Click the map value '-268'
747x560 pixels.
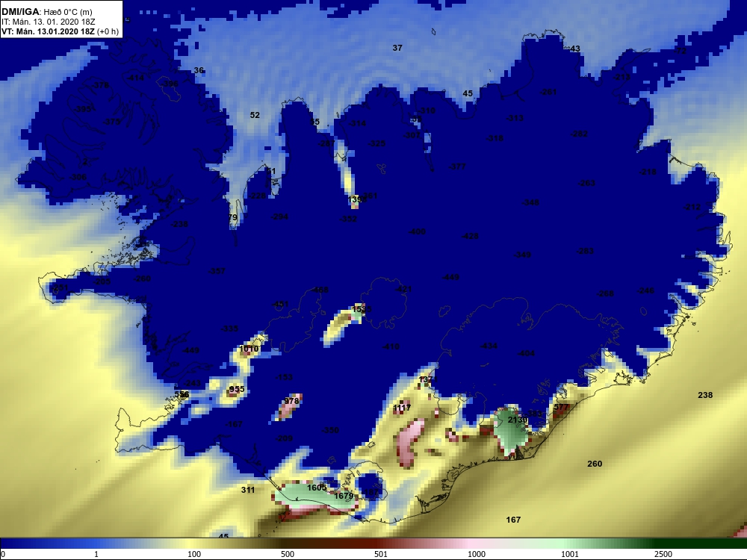click(606, 293)
